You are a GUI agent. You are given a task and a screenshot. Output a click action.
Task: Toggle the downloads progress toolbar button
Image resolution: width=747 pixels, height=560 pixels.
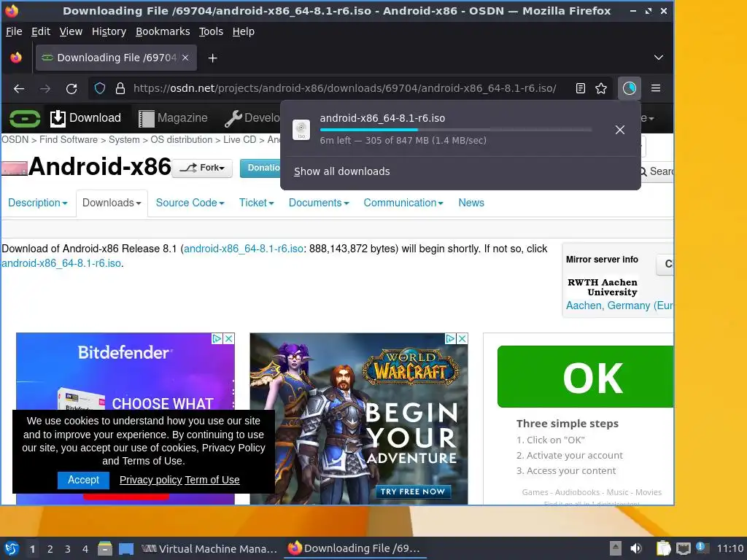click(x=630, y=88)
